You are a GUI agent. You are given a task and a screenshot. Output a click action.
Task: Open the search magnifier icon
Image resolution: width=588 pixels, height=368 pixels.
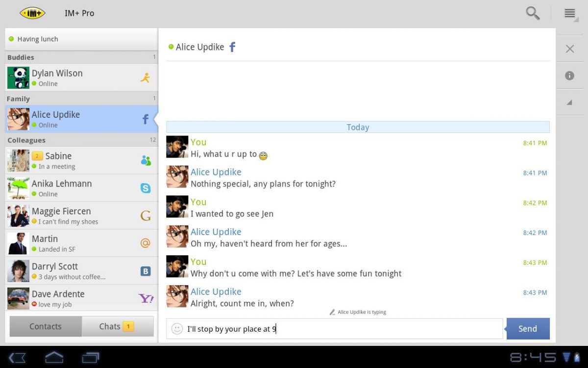point(532,13)
